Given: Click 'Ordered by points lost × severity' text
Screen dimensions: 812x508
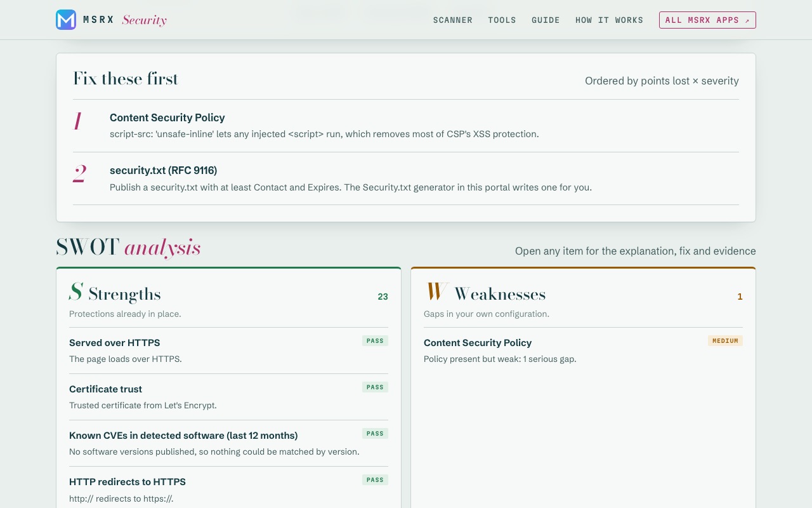Looking at the screenshot, I should 662,81.
